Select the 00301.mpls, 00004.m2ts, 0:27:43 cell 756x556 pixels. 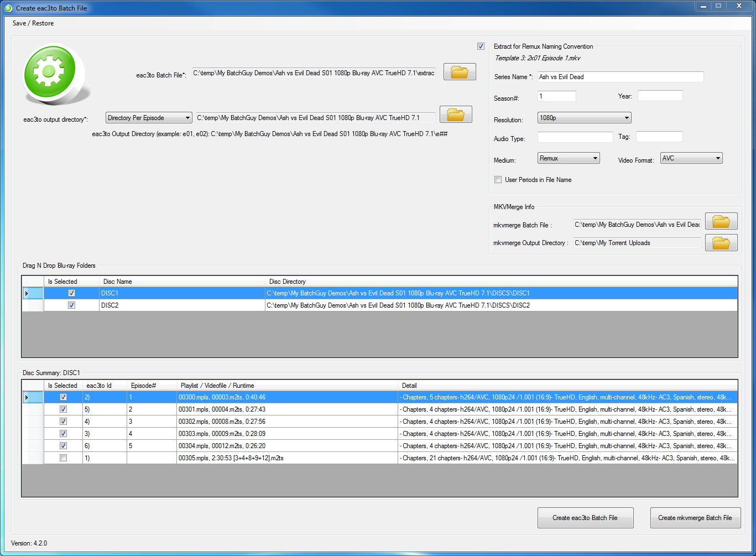click(287, 409)
